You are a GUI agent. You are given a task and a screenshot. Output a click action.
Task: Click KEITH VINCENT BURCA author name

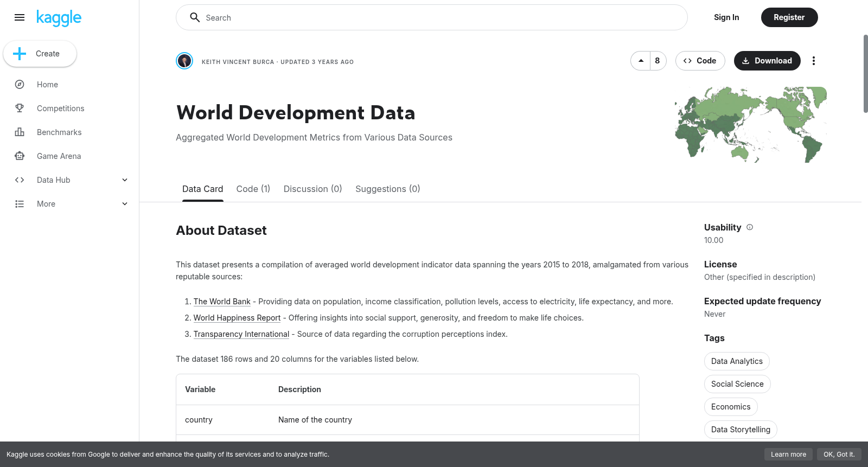(238, 62)
